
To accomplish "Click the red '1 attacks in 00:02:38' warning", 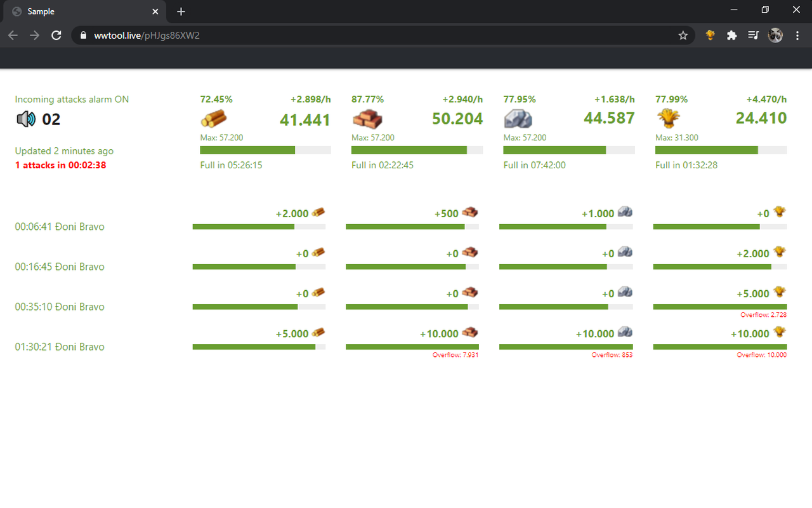I will point(60,165).
